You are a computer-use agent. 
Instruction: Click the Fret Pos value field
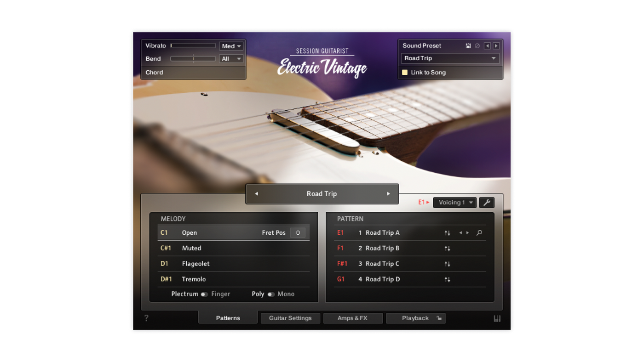tap(298, 233)
